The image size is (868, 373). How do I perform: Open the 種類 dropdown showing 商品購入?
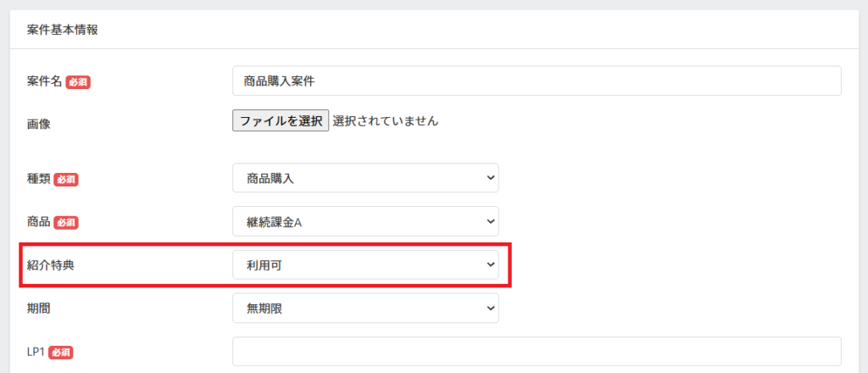tap(365, 179)
